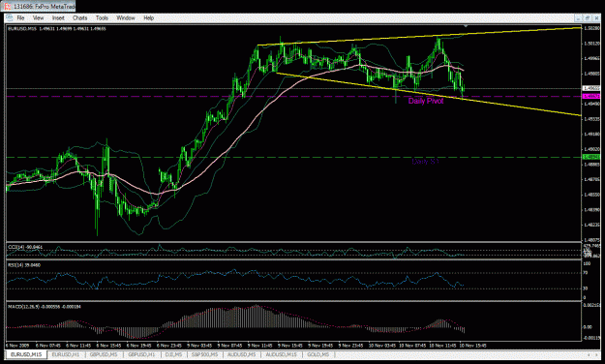
Task: Select the EURUSD,M15 chart tab
Action: pos(26,354)
